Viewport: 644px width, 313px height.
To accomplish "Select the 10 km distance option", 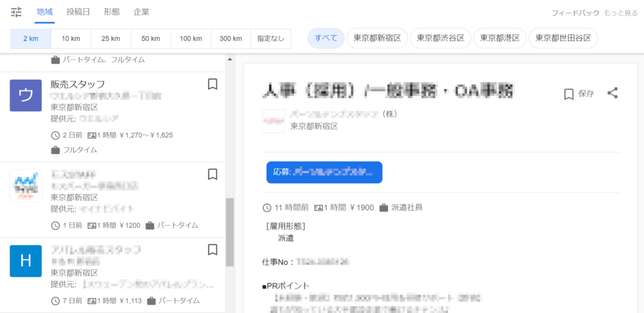I will click(x=70, y=38).
